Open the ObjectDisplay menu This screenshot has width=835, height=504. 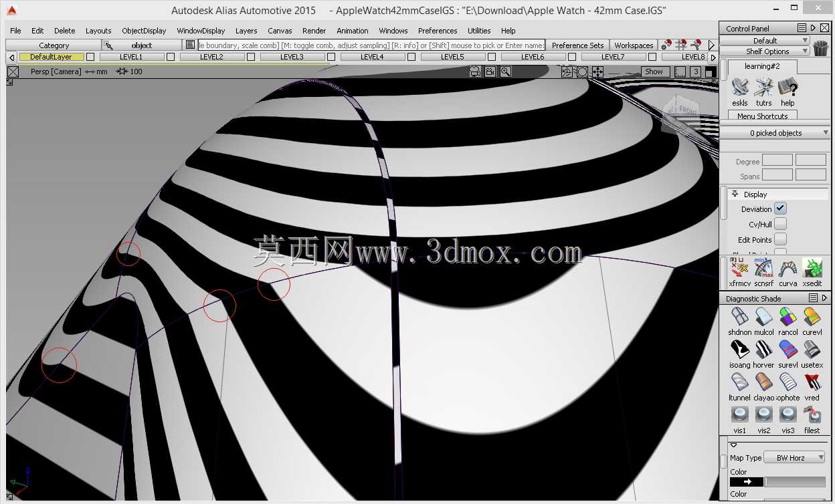144,31
